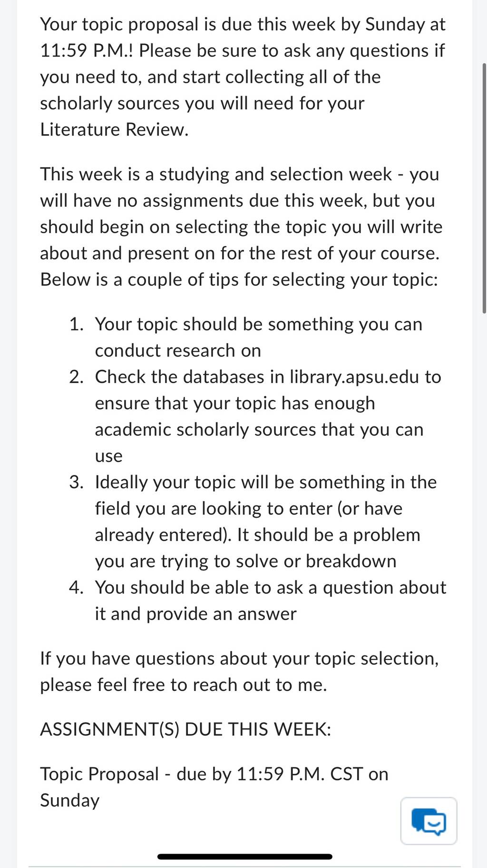Click the word Sunday at the bottom

click(x=69, y=800)
